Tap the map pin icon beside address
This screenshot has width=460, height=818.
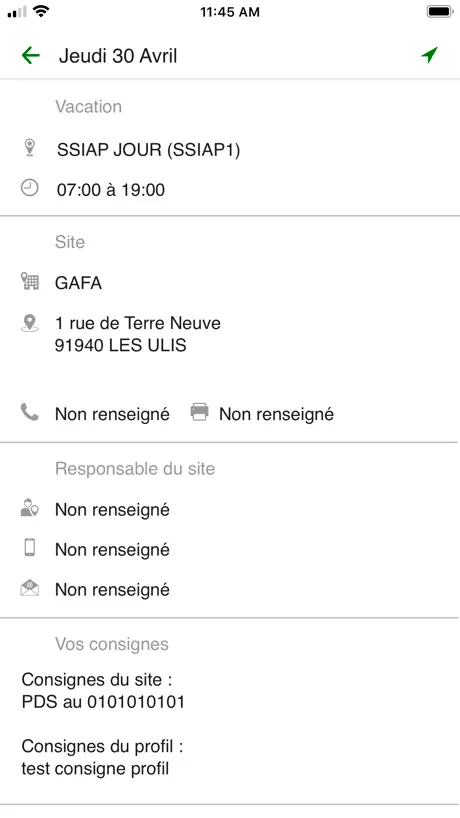tap(30, 323)
